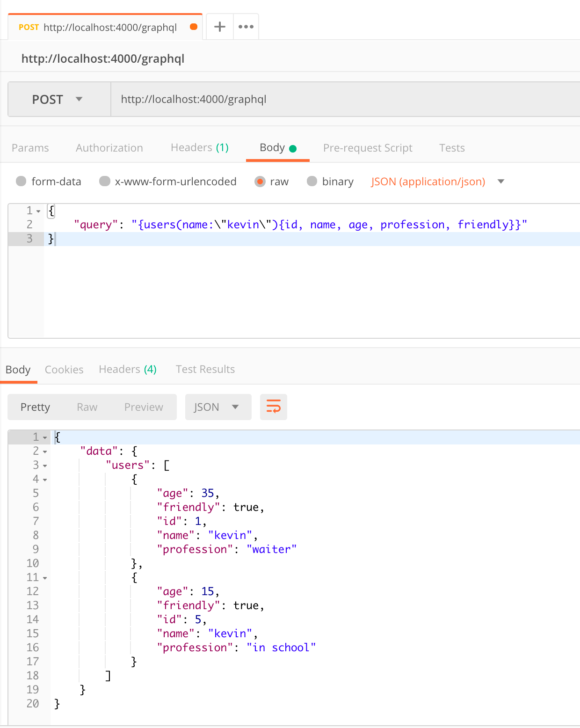Viewport: 580px width, 728px height.
Task: View the response in Raw mode
Action: coord(87,407)
